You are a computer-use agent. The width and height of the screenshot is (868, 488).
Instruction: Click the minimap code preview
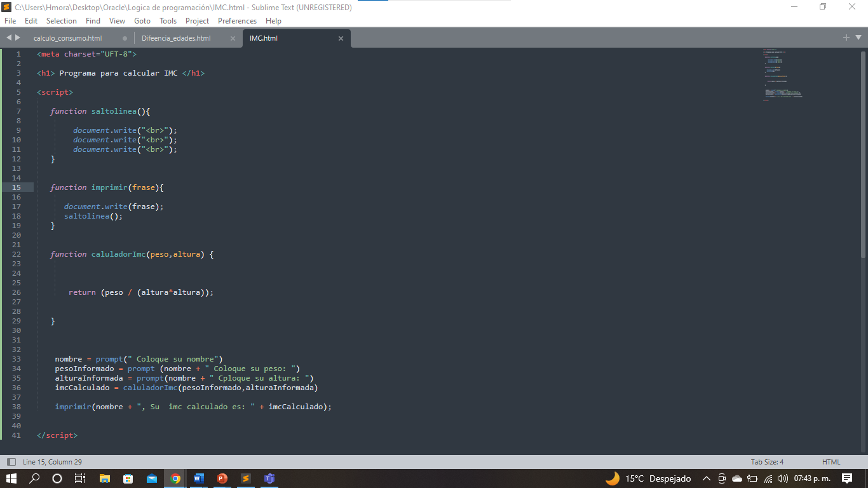[782, 74]
